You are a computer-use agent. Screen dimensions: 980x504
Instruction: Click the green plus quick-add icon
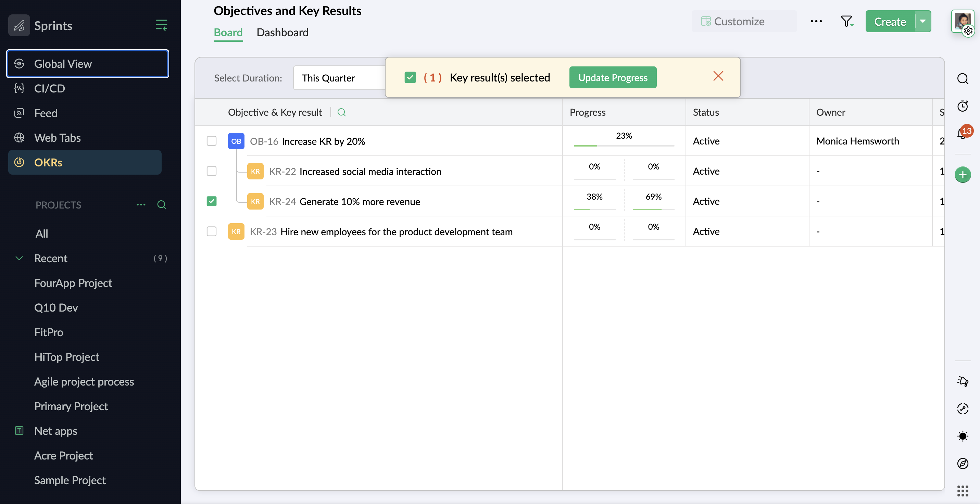pos(963,175)
